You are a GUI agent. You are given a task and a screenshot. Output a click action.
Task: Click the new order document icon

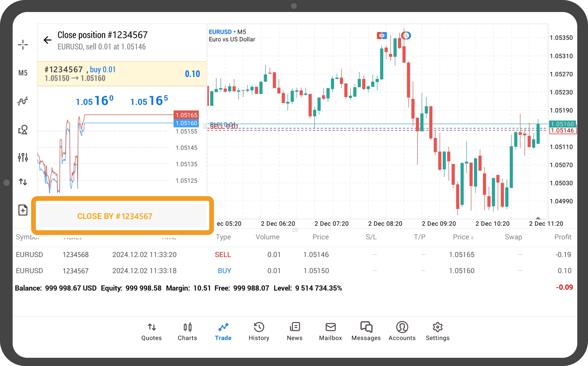coord(23,210)
